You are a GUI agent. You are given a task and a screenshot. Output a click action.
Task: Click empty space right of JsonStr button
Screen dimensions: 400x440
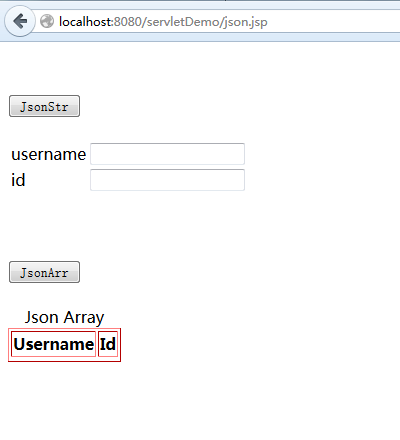[x=233, y=106]
